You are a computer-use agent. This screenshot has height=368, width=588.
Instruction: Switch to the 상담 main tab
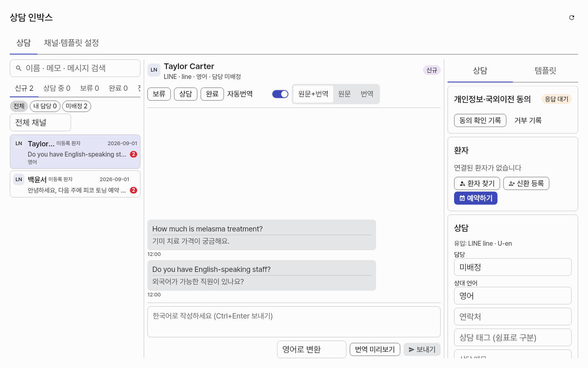point(24,43)
